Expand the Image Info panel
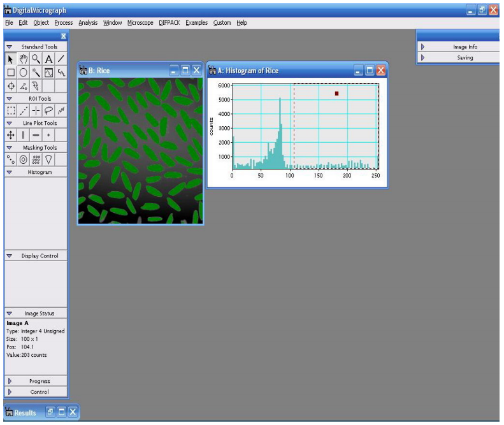The image size is (504, 425). [x=422, y=47]
